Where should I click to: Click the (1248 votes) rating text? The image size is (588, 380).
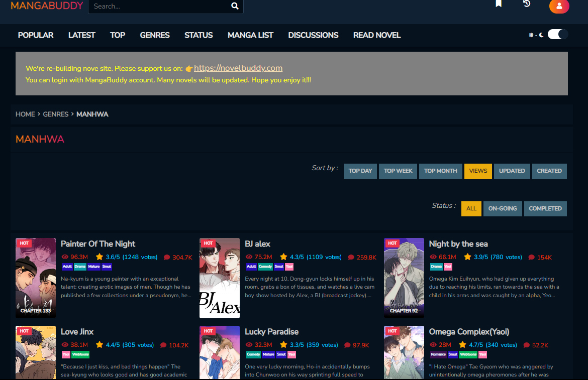click(x=140, y=257)
